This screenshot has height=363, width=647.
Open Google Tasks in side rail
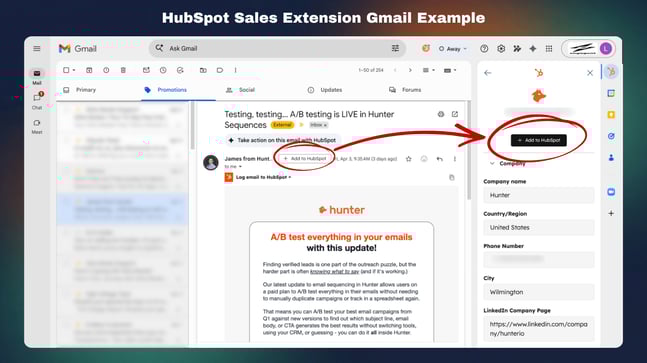click(x=611, y=136)
